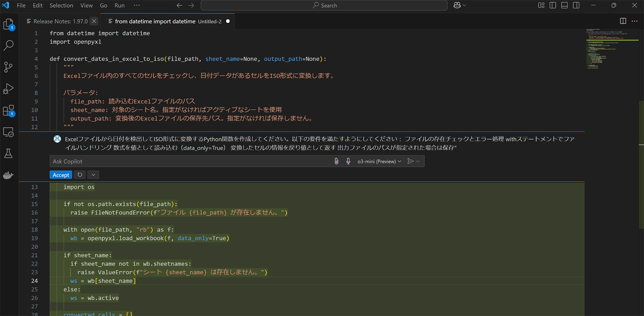The height and width of the screenshot is (316, 644).
Task: Navigate back with the left arrow
Action: pyautogui.click(x=179, y=6)
